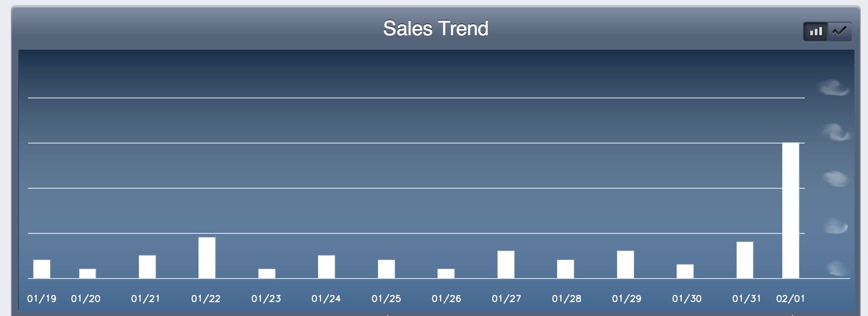
Task: Select the short bar above 01/26
Action: [446, 274]
